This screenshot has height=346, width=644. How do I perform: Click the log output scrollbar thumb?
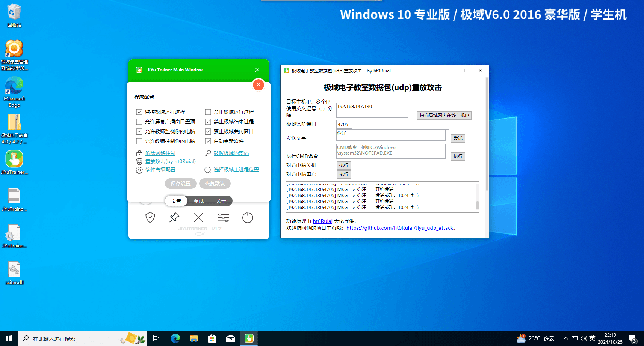[x=478, y=205]
